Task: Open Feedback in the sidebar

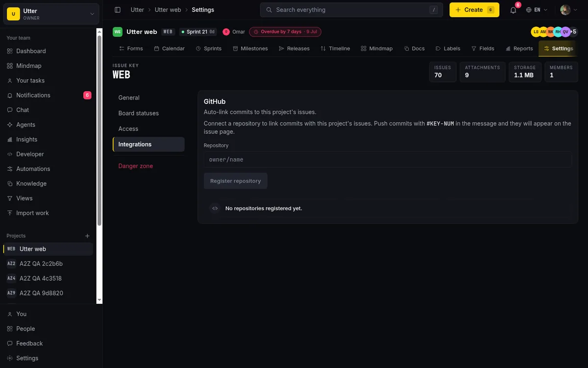Action: (x=51, y=343)
